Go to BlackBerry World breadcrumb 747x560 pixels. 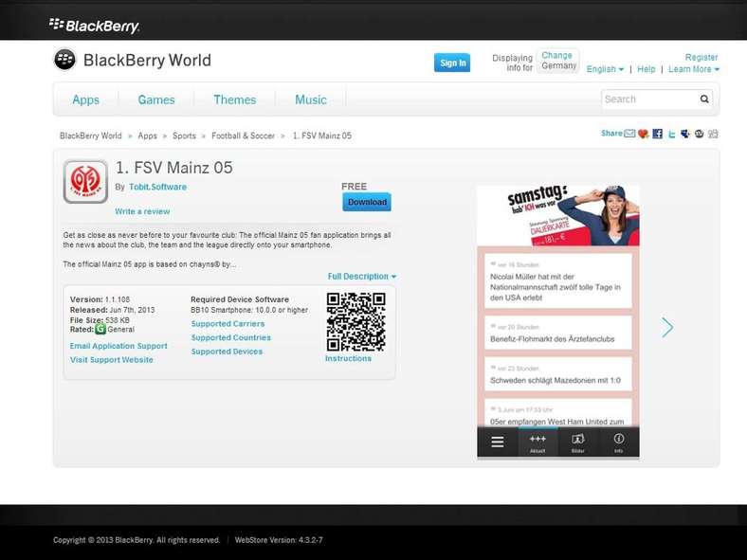pyautogui.click(x=90, y=135)
